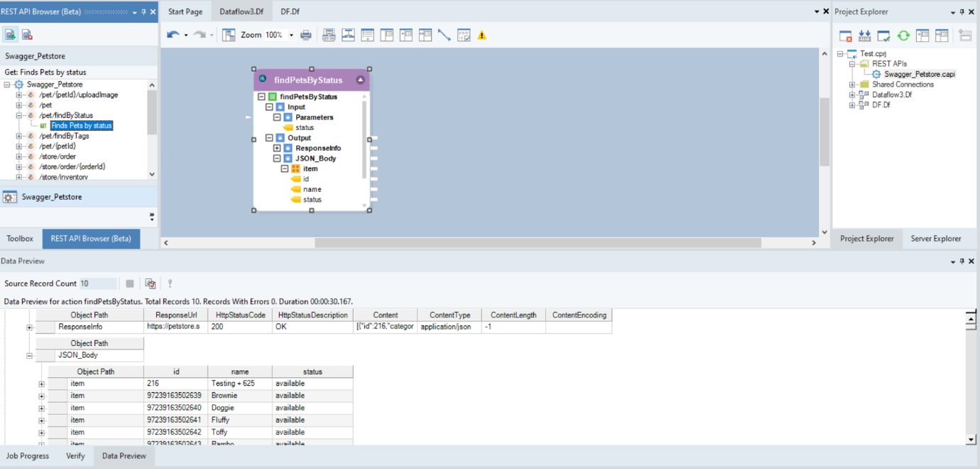Click the first green icon in REST API Browser toolbar
980x469 pixels.
coord(10,33)
